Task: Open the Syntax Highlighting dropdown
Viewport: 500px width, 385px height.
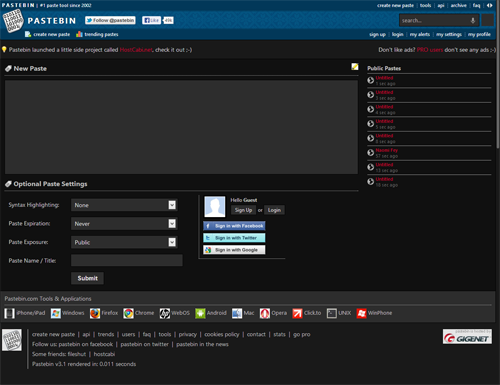Action: [124, 205]
